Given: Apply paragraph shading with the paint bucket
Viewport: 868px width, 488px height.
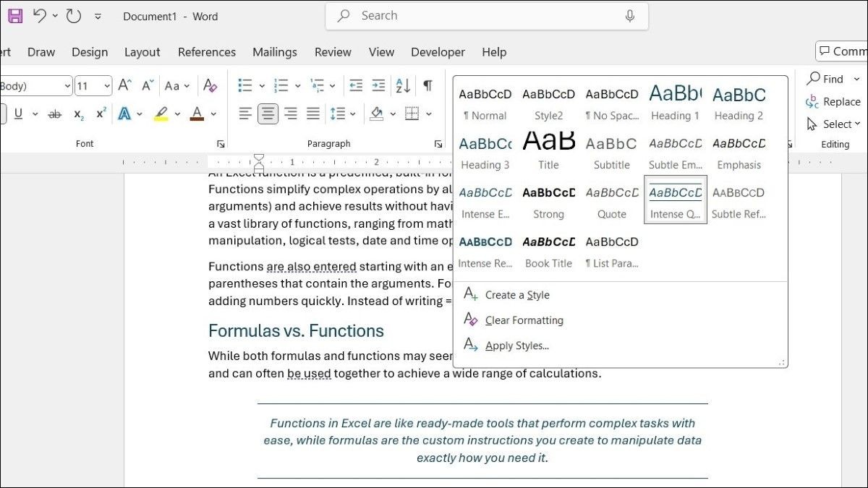Looking at the screenshot, I should point(376,114).
